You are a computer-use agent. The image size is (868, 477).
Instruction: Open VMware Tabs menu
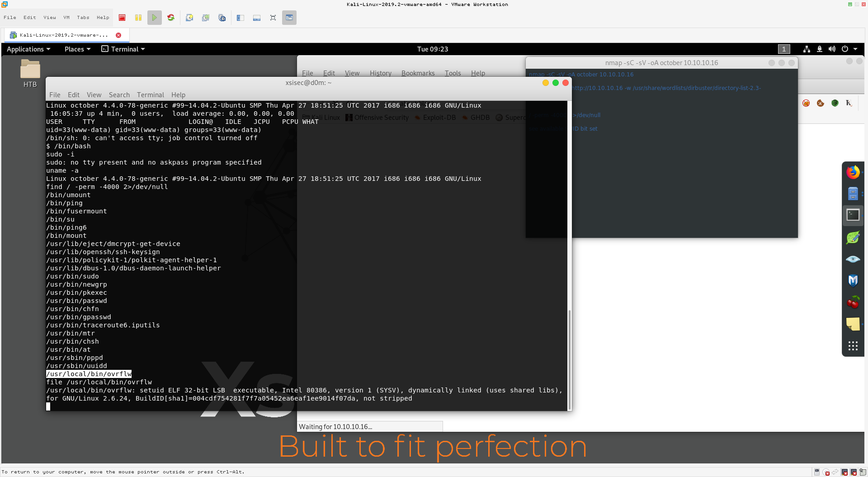(83, 18)
